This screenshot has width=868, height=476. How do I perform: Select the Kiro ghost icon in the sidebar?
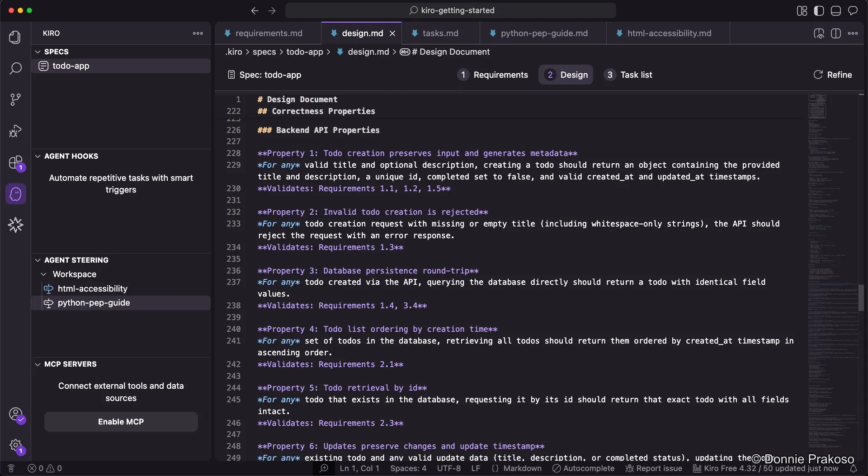click(x=15, y=193)
